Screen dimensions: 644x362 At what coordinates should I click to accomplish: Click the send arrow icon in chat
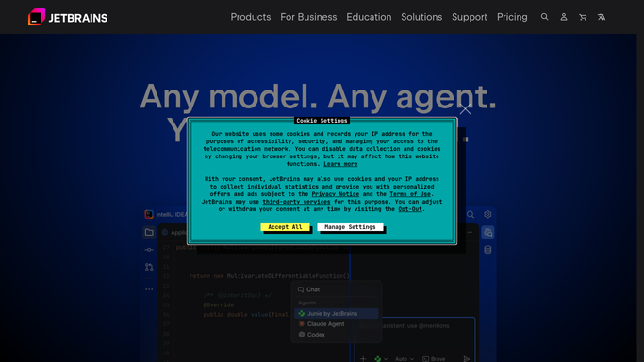(466, 359)
